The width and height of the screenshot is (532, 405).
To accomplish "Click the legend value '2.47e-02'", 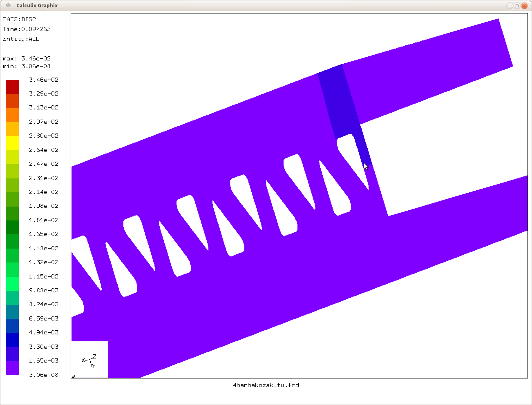I will (x=44, y=164).
